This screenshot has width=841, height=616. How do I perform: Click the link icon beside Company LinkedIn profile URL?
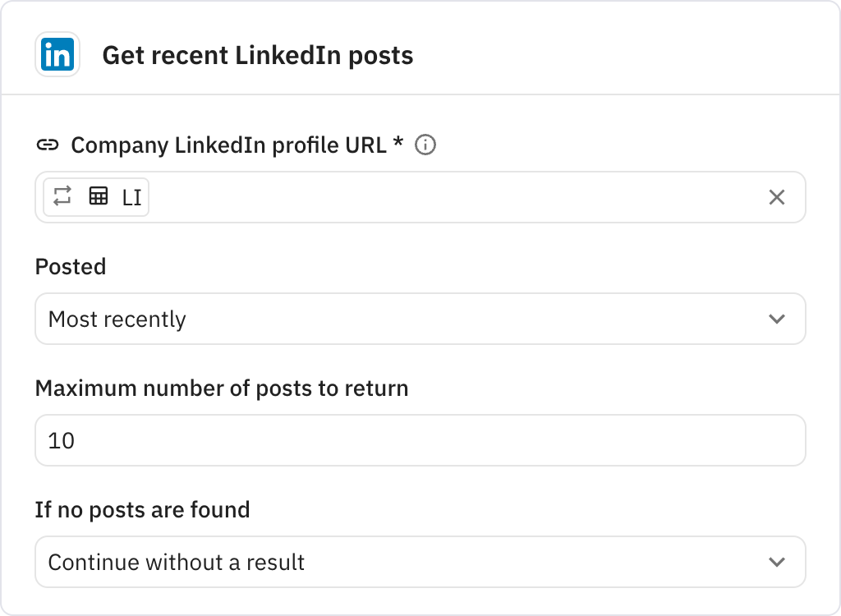pyautogui.click(x=49, y=145)
